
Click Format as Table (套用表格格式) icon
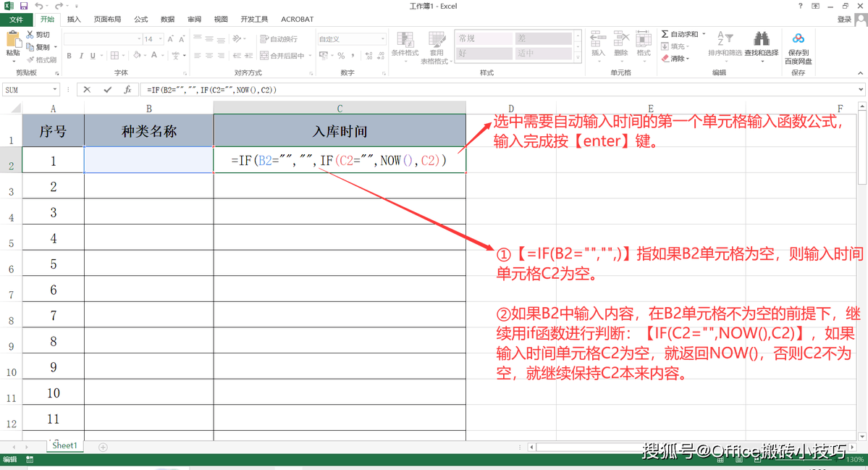437,40
